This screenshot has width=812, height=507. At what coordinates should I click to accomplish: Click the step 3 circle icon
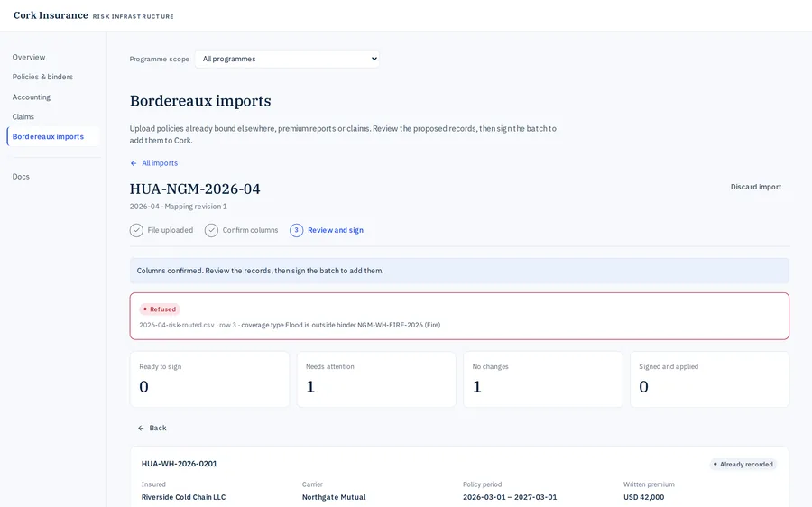pyautogui.click(x=296, y=230)
